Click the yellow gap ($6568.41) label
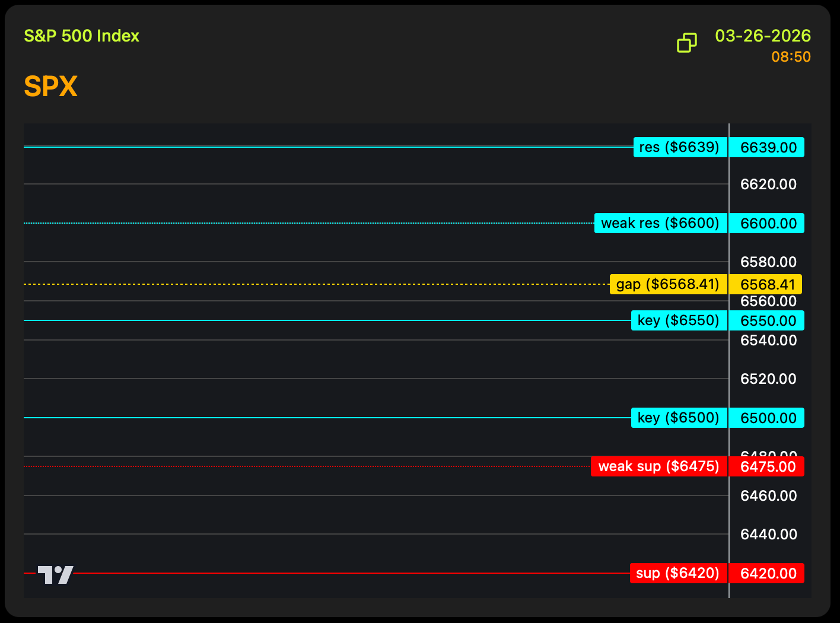The width and height of the screenshot is (840, 623). (x=668, y=284)
